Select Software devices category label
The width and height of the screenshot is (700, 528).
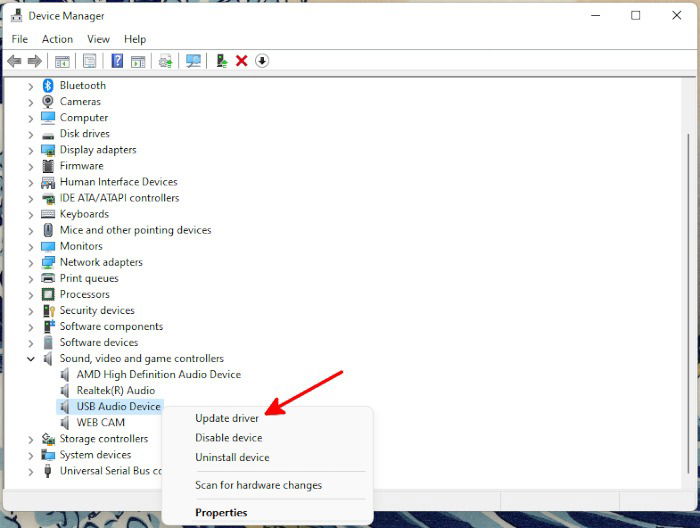pos(99,342)
